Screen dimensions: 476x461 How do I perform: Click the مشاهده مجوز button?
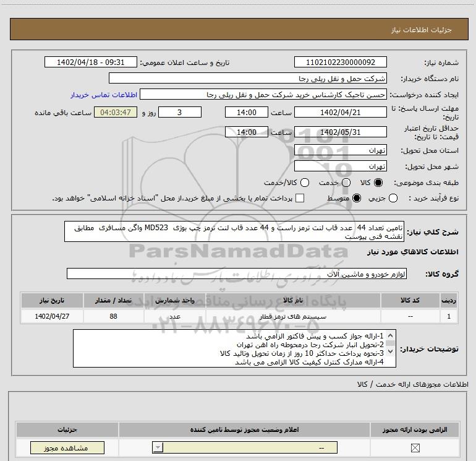point(67,448)
